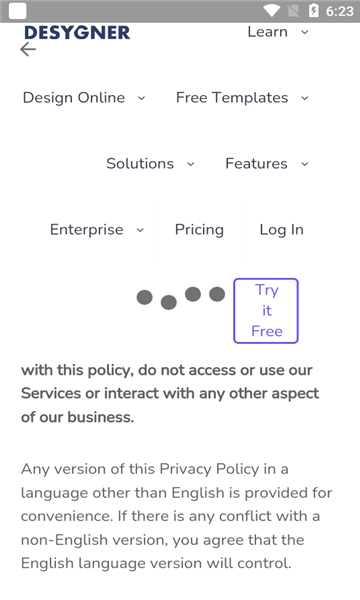The image size is (360, 600).
Task: Tap the white square notification icon
Action: [x=18, y=11]
